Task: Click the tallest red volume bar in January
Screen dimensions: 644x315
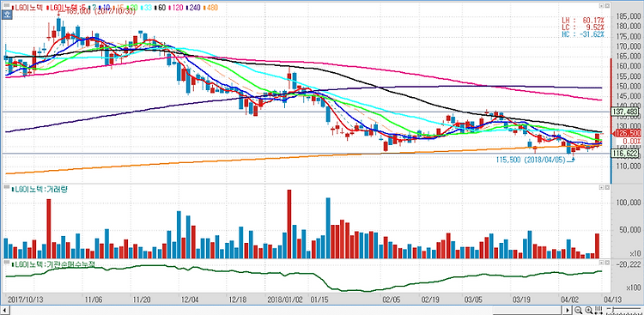Action: coord(289,224)
